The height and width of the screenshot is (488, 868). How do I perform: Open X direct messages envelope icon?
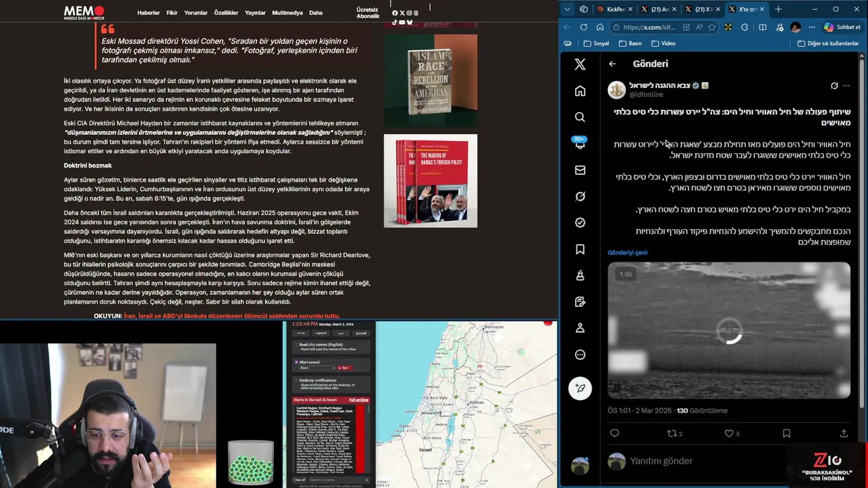tap(580, 170)
